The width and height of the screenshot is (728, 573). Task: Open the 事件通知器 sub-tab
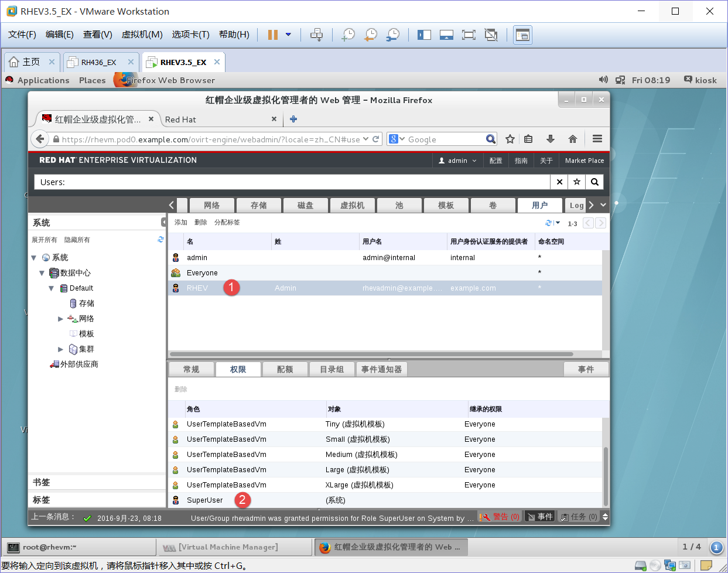382,369
